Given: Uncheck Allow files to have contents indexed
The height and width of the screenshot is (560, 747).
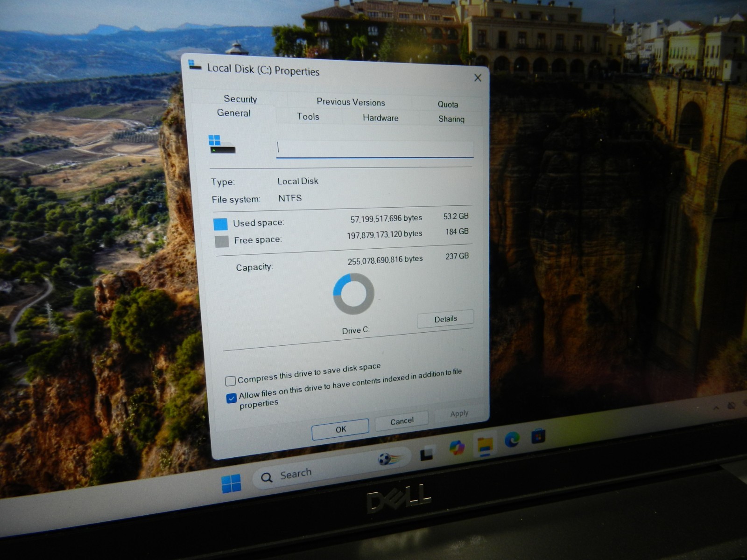Looking at the screenshot, I should click(x=231, y=398).
